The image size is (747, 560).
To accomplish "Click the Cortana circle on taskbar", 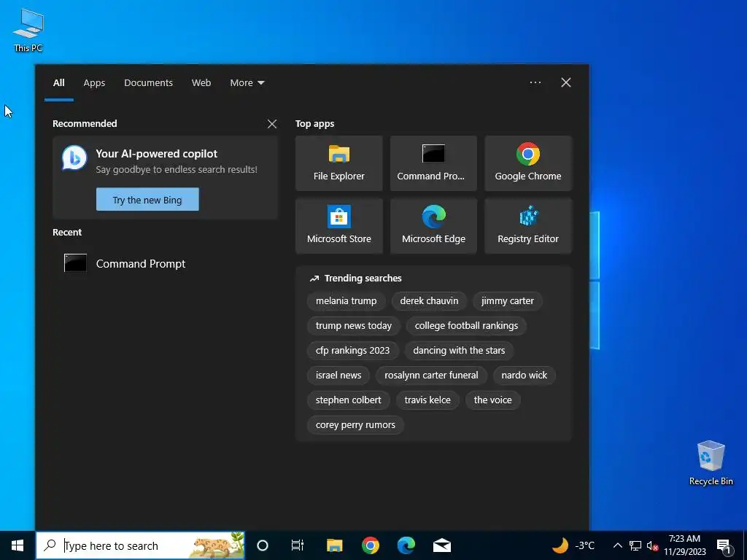I will [263, 545].
